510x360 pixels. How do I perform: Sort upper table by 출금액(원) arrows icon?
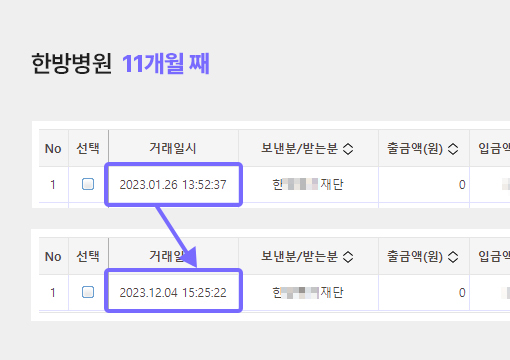click(x=453, y=149)
